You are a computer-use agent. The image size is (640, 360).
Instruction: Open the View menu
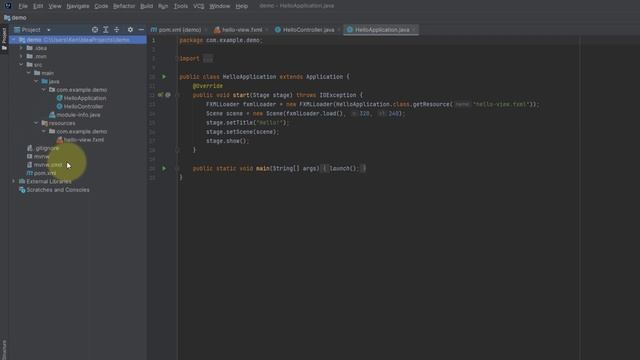(55, 6)
